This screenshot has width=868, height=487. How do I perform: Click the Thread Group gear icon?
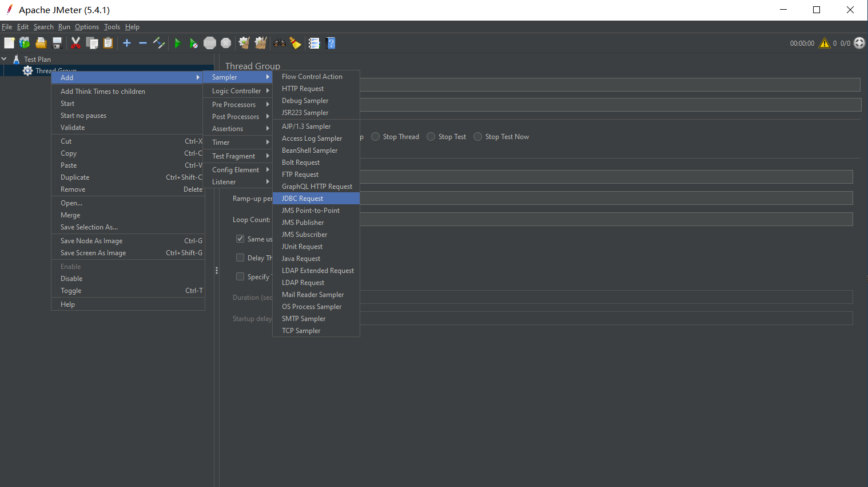(x=27, y=70)
